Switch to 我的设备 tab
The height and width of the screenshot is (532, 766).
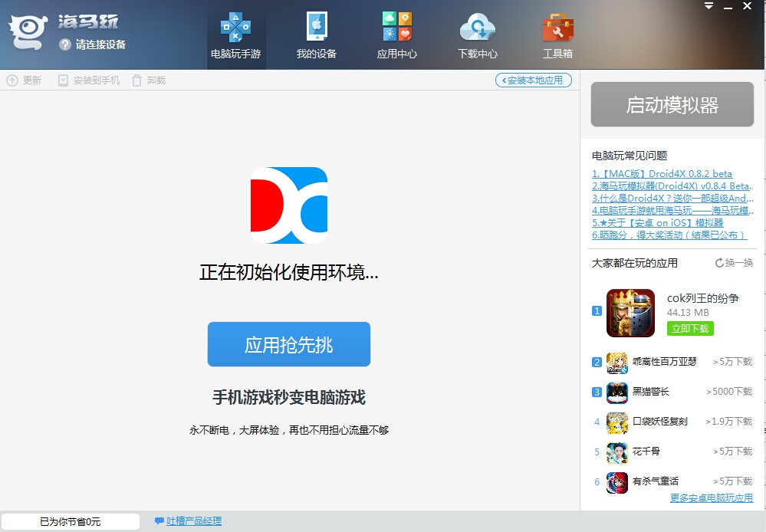pyautogui.click(x=316, y=36)
